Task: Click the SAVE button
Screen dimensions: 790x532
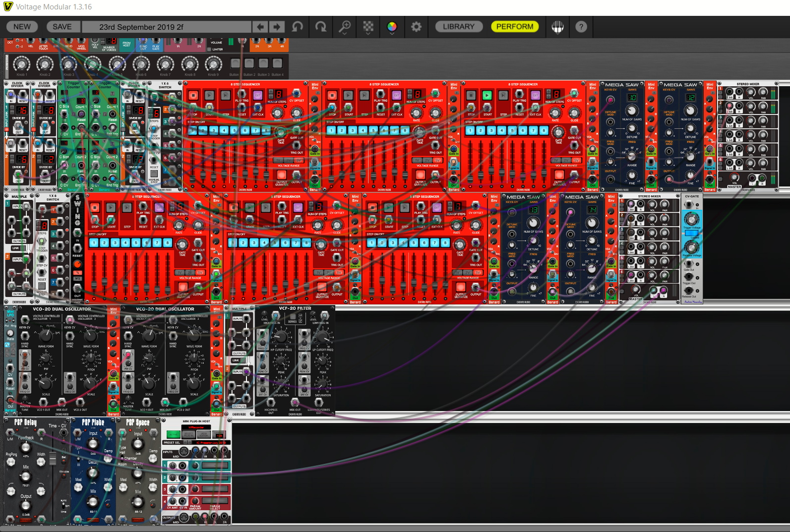Action: [x=62, y=27]
